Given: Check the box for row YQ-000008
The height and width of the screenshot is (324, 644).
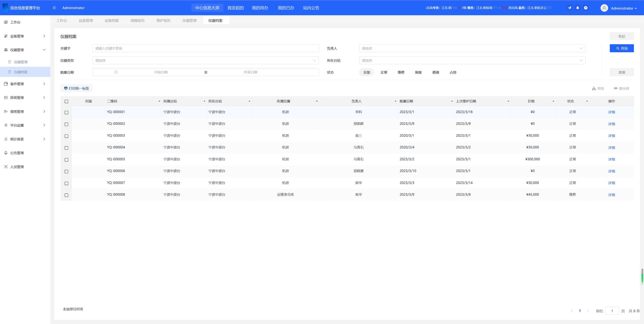Looking at the screenshot, I should 67,195.
